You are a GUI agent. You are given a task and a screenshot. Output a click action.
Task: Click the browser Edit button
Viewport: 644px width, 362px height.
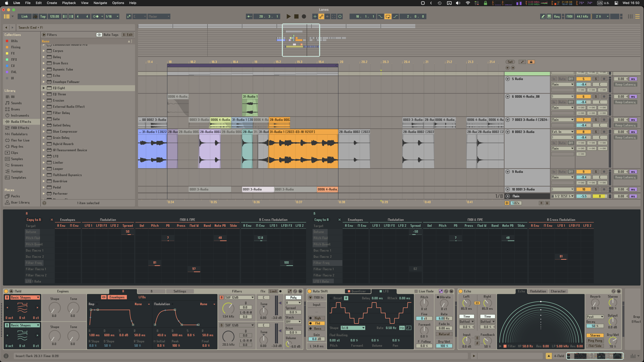128,35
